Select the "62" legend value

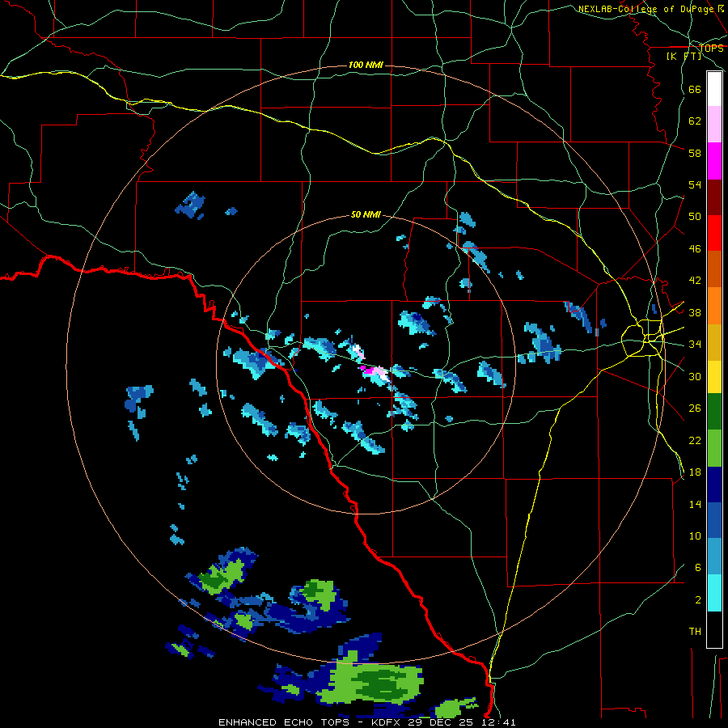(x=695, y=121)
